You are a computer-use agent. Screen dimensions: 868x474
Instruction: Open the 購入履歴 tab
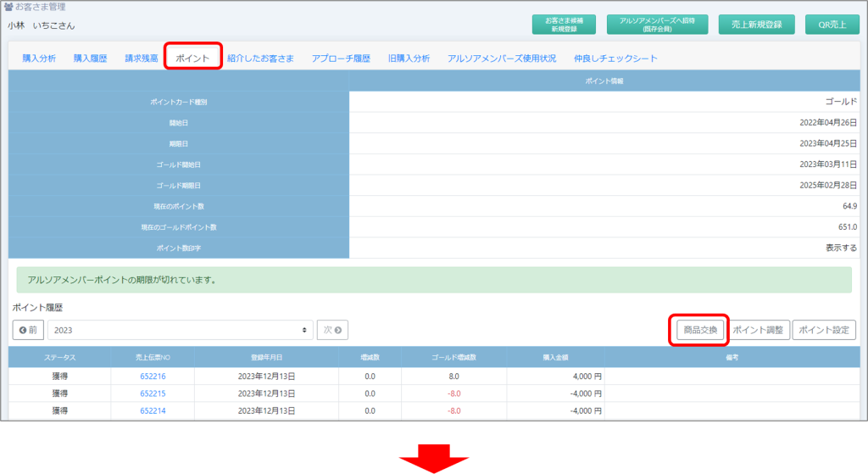tap(90, 59)
